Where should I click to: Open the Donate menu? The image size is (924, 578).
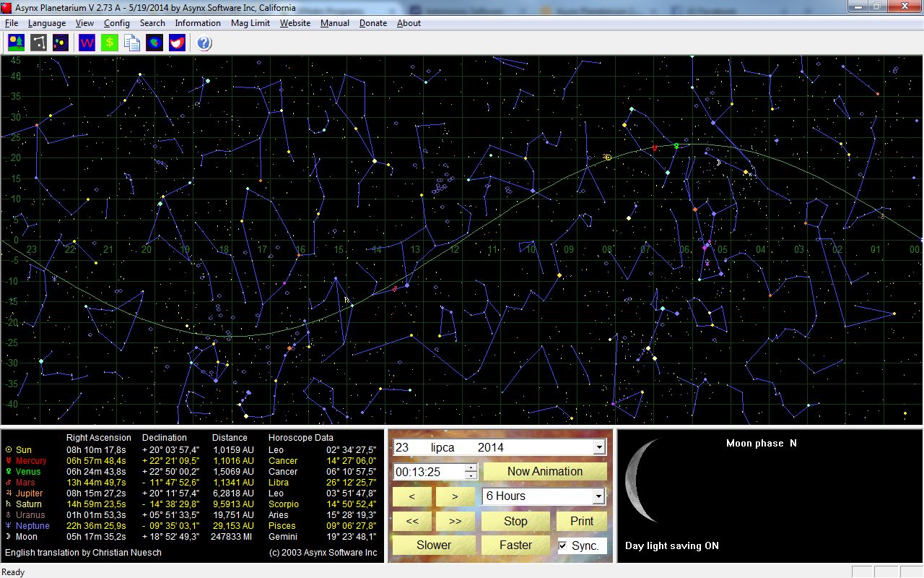(373, 23)
